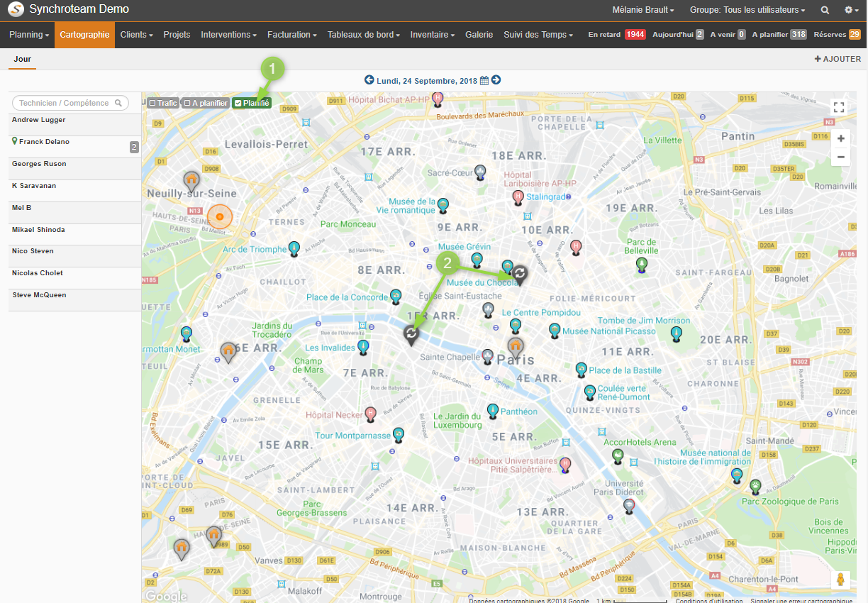Click the Street View pegman
Viewport: 868px width, 603px height.
pyautogui.click(x=840, y=579)
